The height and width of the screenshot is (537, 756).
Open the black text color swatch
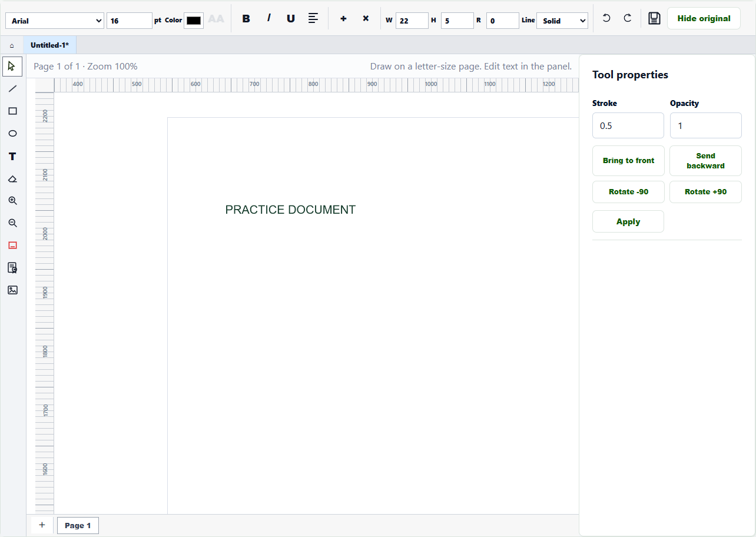(x=194, y=21)
